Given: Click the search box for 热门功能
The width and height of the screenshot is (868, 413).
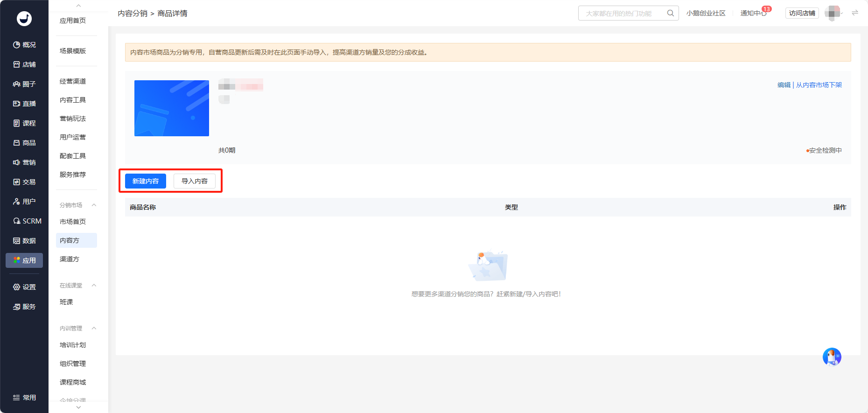Looking at the screenshot, I should pyautogui.click(x=628, y=13).
